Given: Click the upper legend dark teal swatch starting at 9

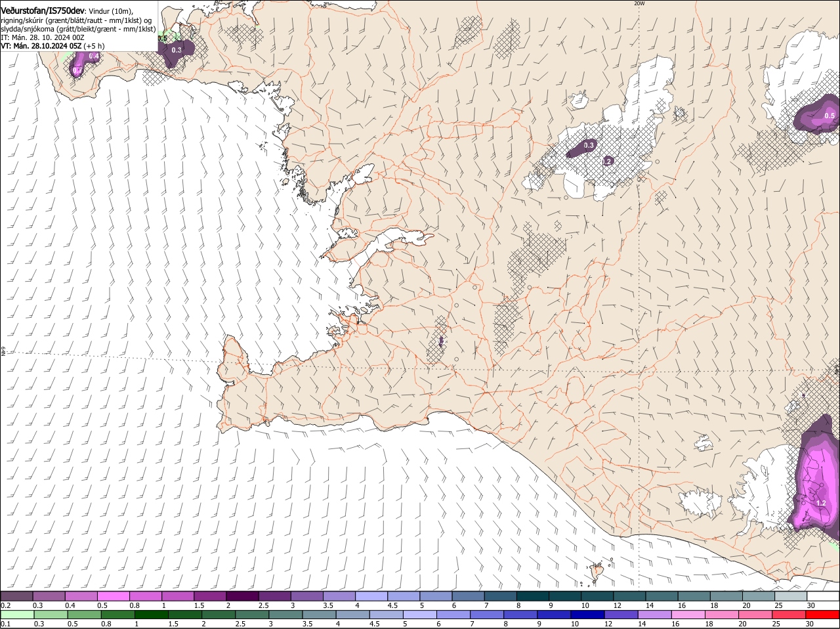Looking at the screenshot, I should (x=565, y=596).
